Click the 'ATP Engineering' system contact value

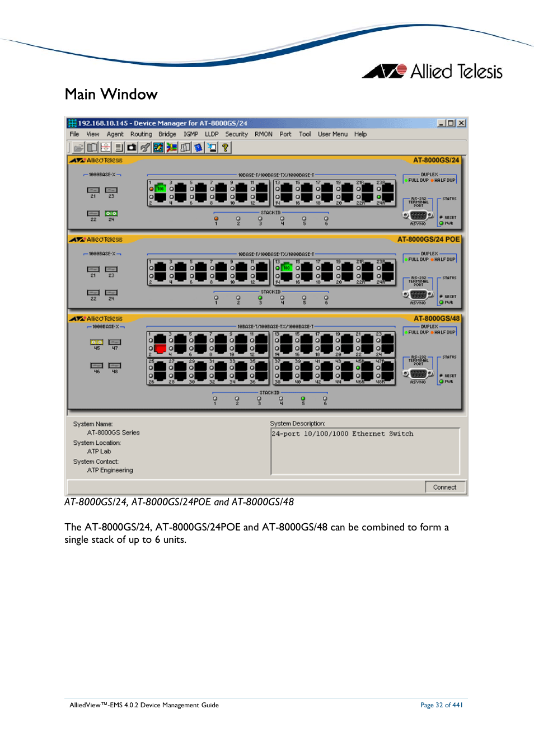110,471
